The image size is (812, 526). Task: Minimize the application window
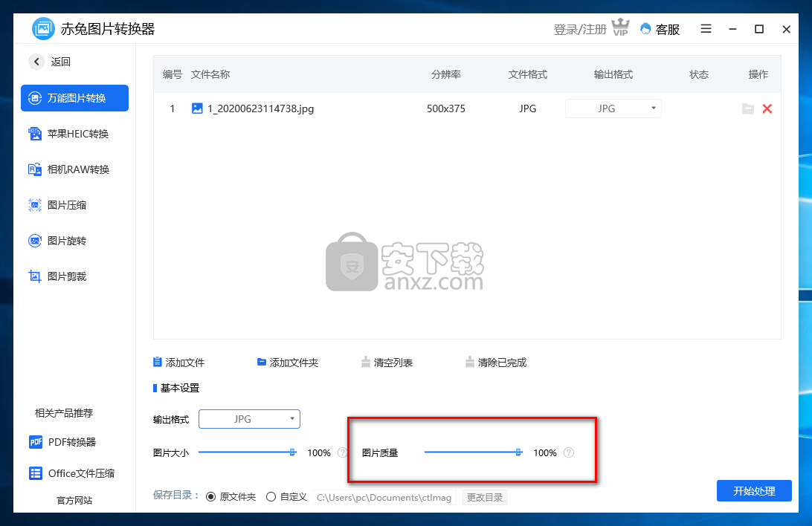(732, 30)
